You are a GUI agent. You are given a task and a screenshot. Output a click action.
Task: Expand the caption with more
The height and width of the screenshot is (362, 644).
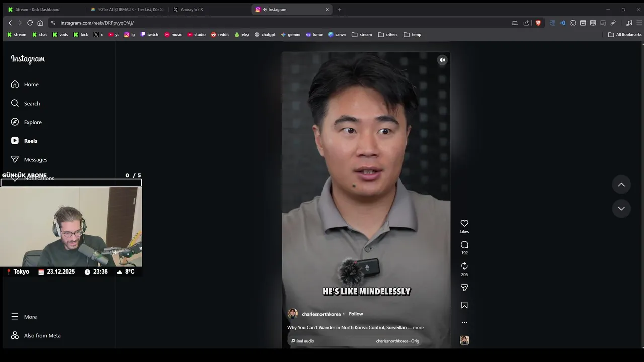pos(418,327)
